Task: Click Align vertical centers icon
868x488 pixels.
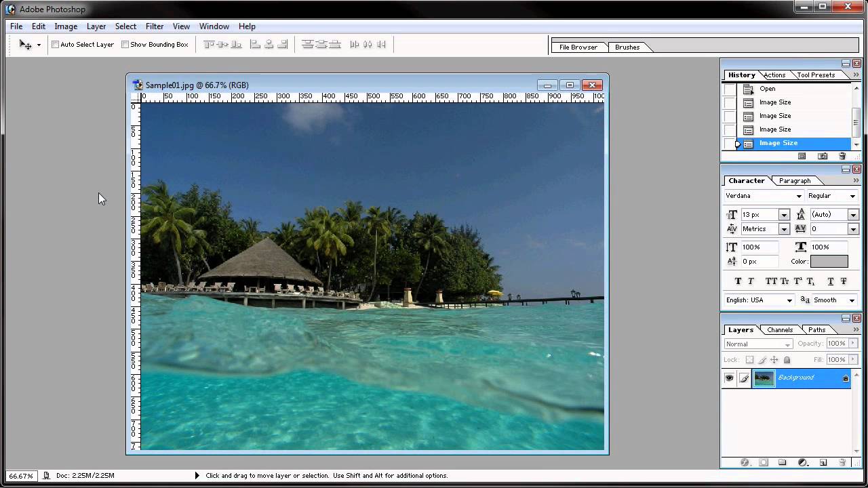Action: click(223, 45)
